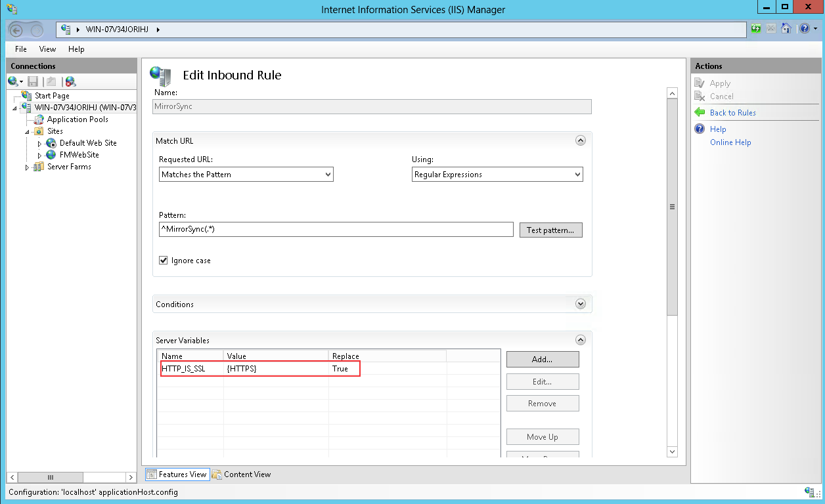The width and height of the screenshot is (825, 504).
Task: Click the Name field containing MirrorSync
Action: [372, 106]
